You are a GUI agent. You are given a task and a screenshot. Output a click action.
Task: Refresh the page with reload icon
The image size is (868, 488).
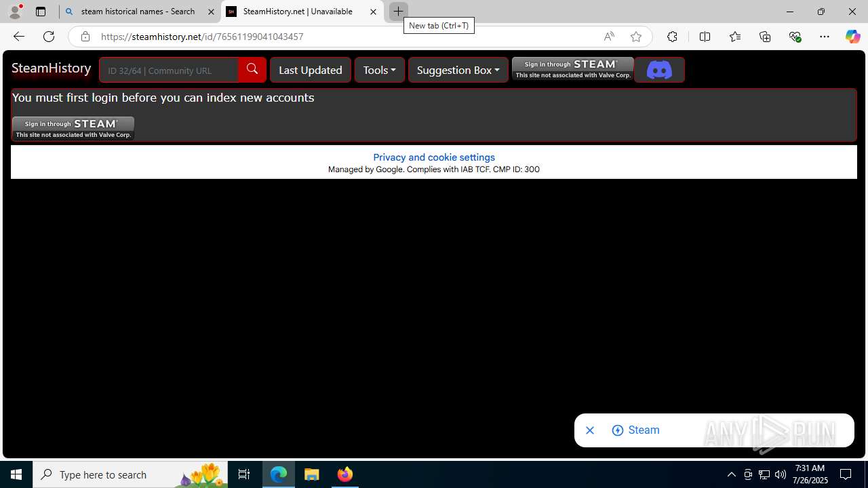pyautogui.click(x=49, y=37)
